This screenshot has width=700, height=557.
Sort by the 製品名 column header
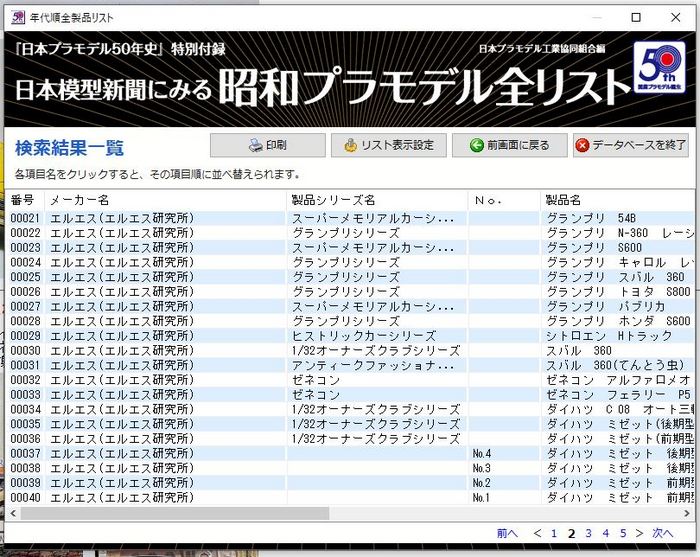(563, 200)
